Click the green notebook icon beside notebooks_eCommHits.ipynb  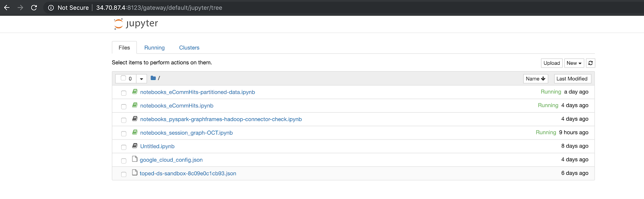(135, 105)
